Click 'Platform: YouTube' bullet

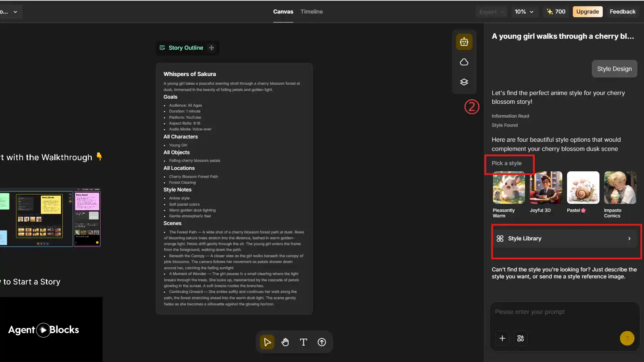coord(185,118)
